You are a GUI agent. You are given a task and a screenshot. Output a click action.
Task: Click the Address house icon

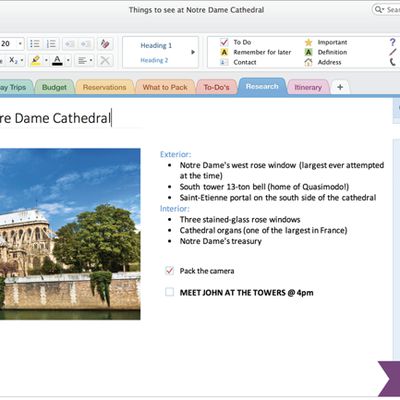click(308, 62)
